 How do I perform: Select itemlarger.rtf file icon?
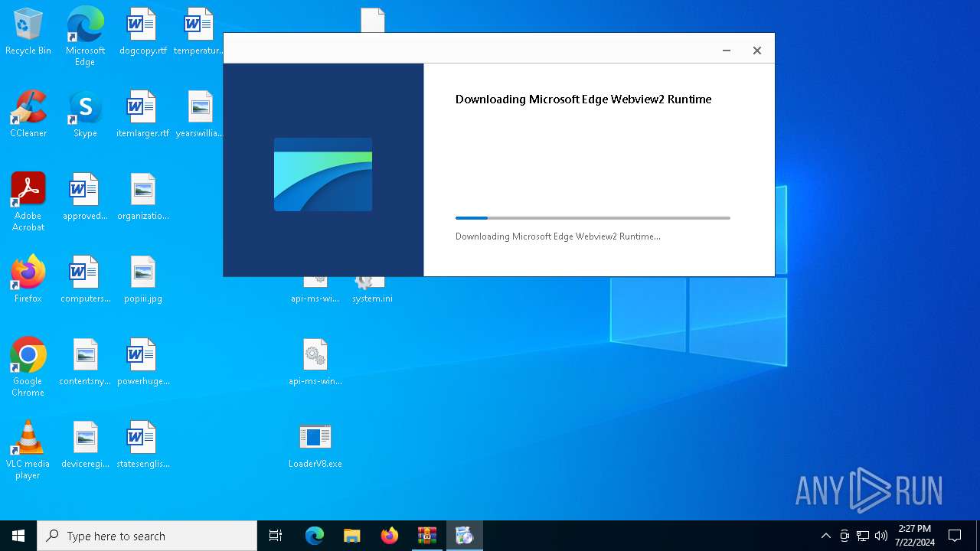click(x=142, y=115)
